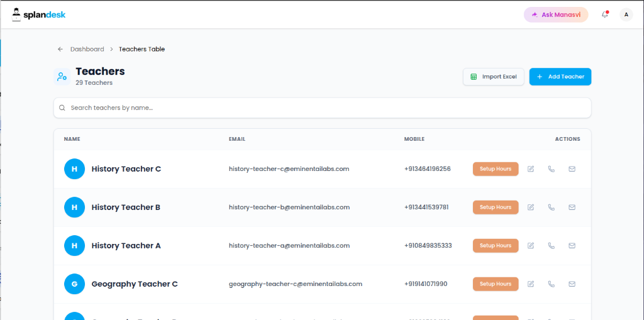Select History Teacher A name

click(126, 246)
